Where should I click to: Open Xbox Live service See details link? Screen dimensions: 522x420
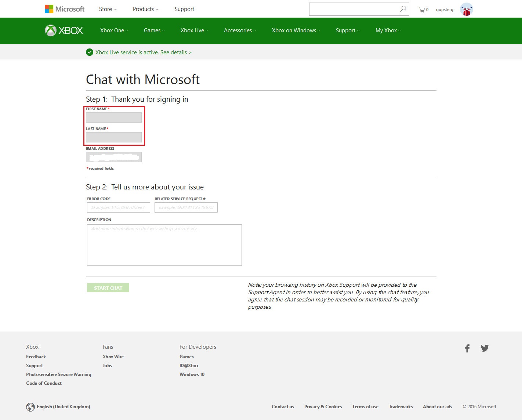pyautogui.click(x=175, y=52)
